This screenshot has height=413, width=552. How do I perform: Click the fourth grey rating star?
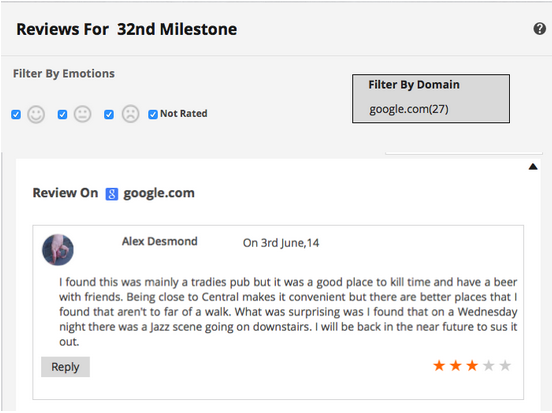[488, 365]
